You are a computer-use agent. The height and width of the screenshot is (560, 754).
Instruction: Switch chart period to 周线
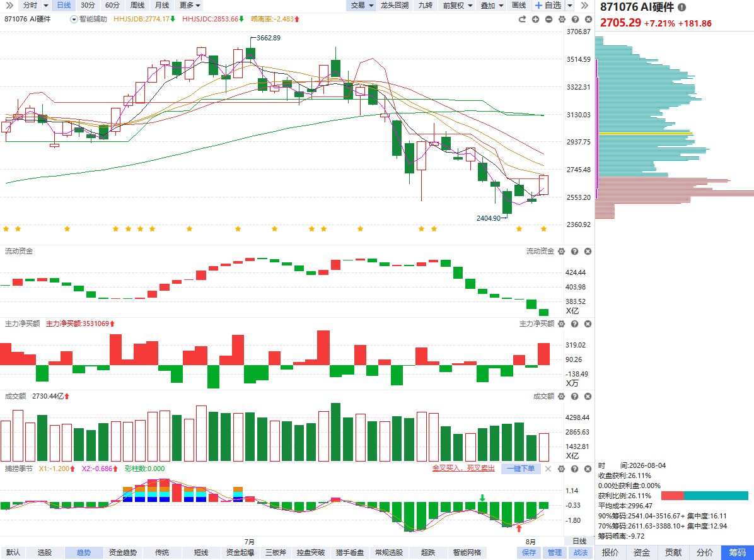point(137,5)
